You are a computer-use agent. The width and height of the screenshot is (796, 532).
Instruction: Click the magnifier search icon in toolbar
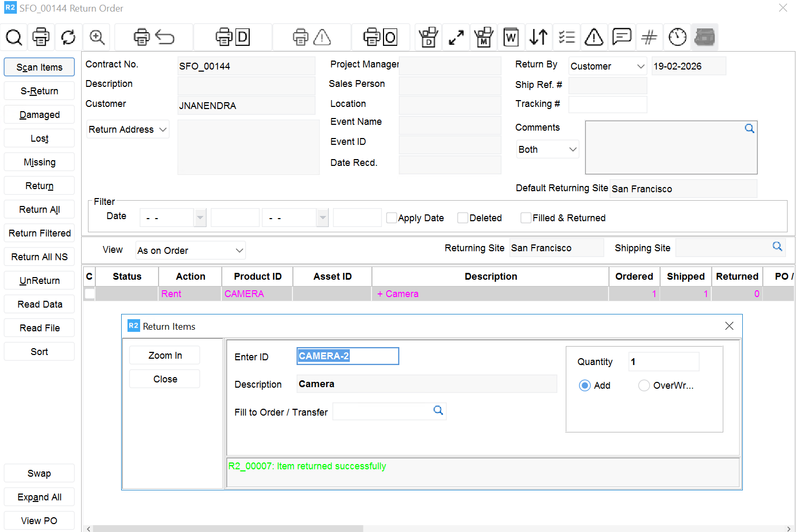click(14, 37)
